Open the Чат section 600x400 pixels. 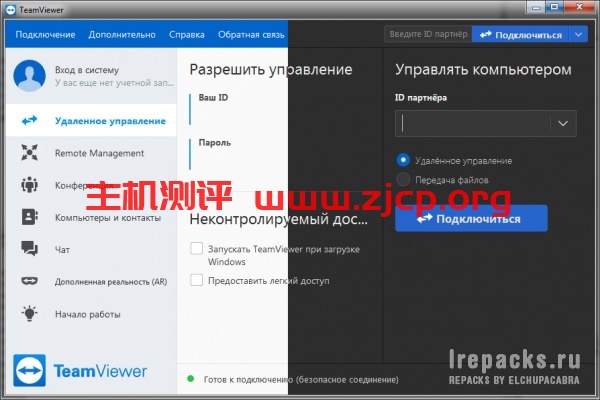tap(91, 249)
